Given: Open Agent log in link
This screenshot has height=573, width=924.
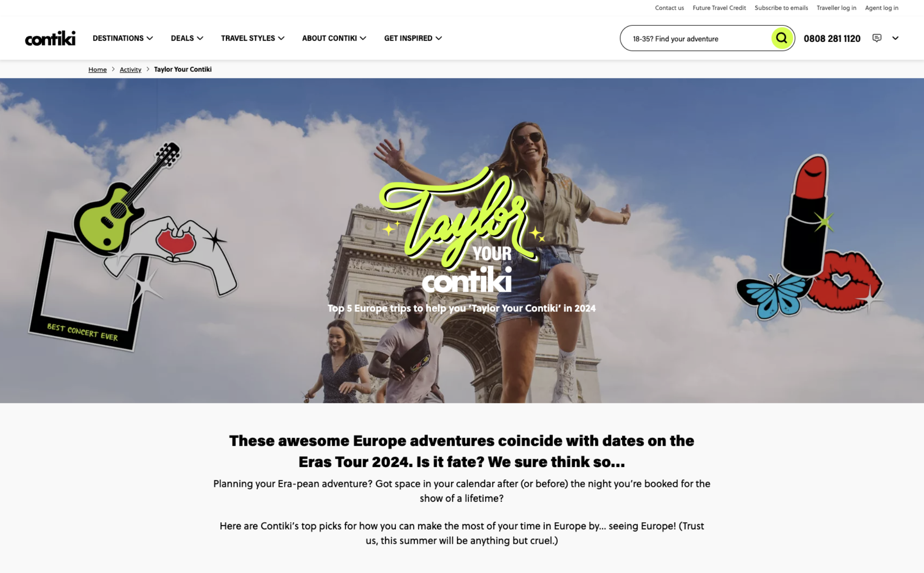Looking at the screenshot, I should pyautogui.click(x=882, y=8).
